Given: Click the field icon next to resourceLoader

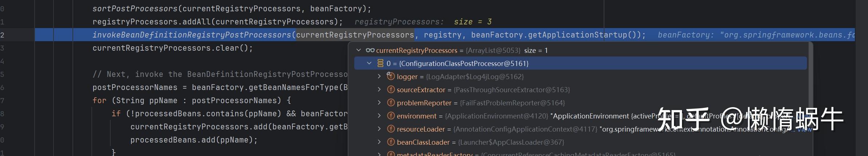Looking at the screenshot, I should coord(391,129).
